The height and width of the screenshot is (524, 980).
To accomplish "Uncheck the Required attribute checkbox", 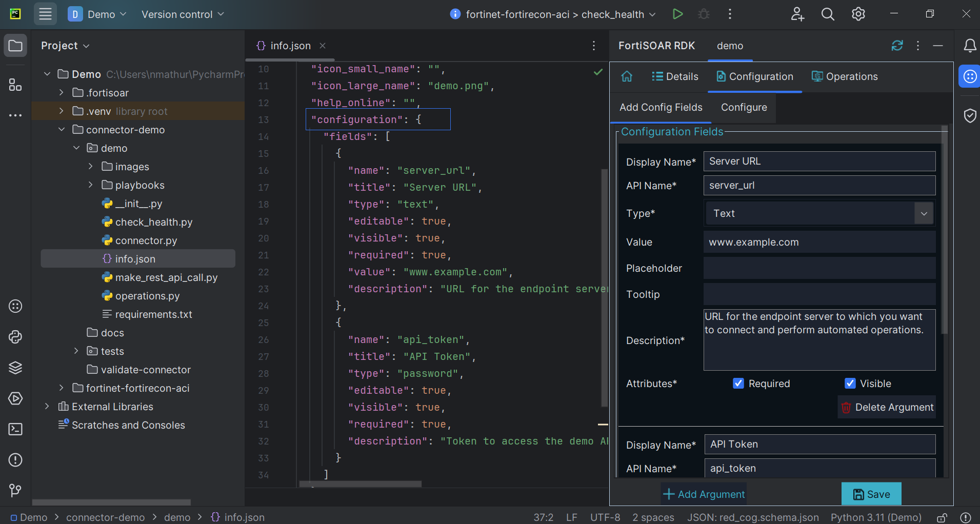I will (x=738, y=384).
